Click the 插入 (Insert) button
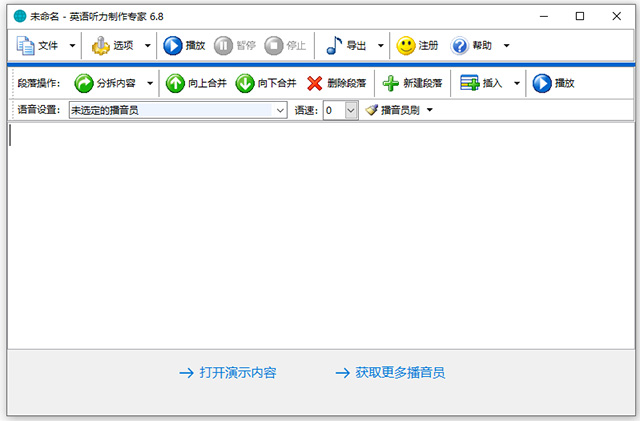This screenshot has width=640, height=421. coord(481,83)
